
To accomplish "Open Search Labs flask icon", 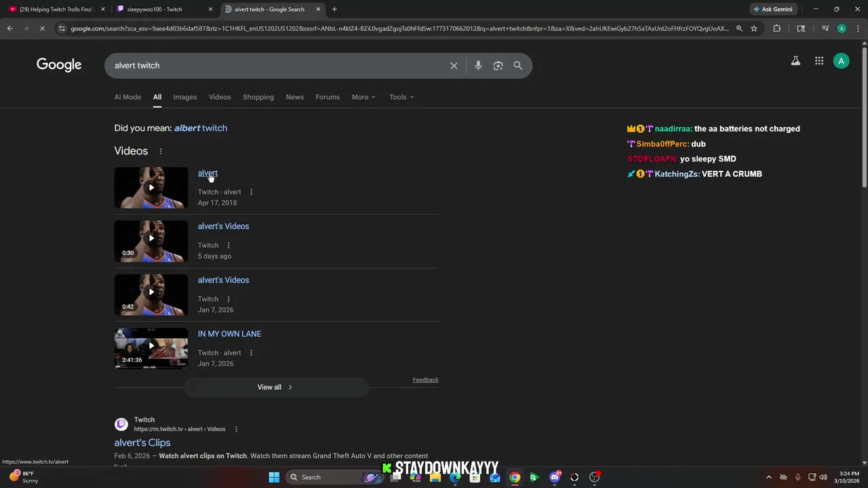I will click(795, 61).
